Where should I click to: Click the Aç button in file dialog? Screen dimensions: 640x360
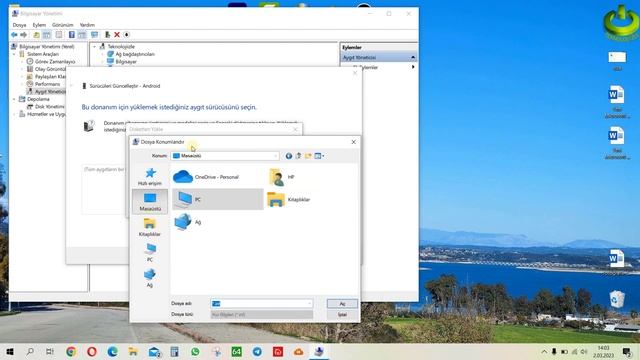[342, 304]
